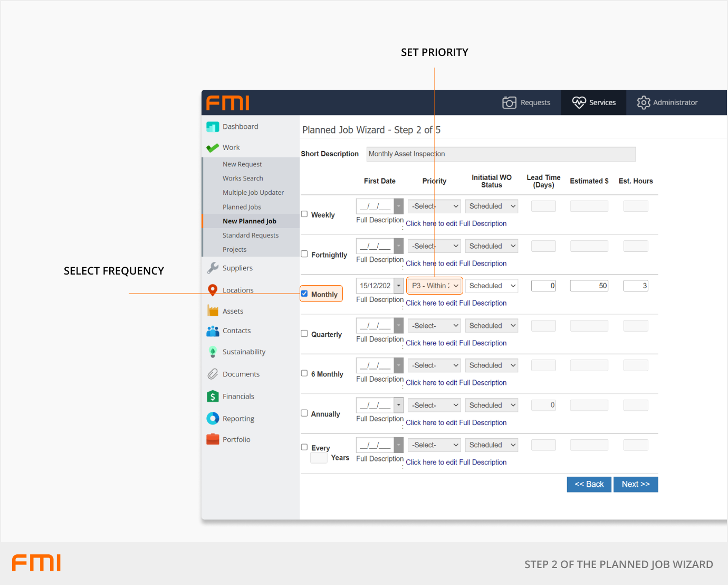Open the Monthly priority dropdown
Viewport: 728px width, 585px height.
(435, 286)
